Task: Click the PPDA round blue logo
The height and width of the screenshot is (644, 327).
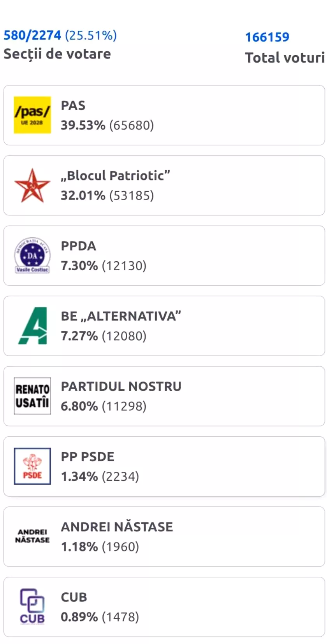Action: (32, 255)
